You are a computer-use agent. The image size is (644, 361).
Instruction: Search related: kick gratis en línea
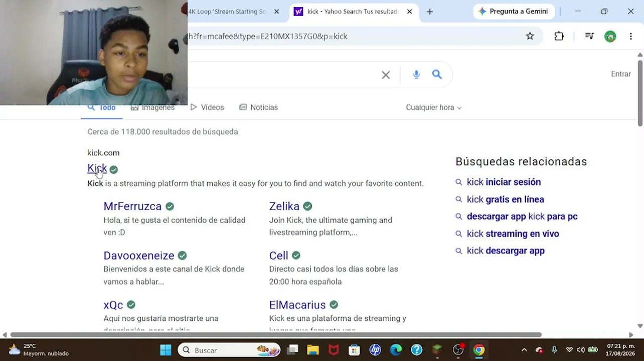(x=505, y=199)
